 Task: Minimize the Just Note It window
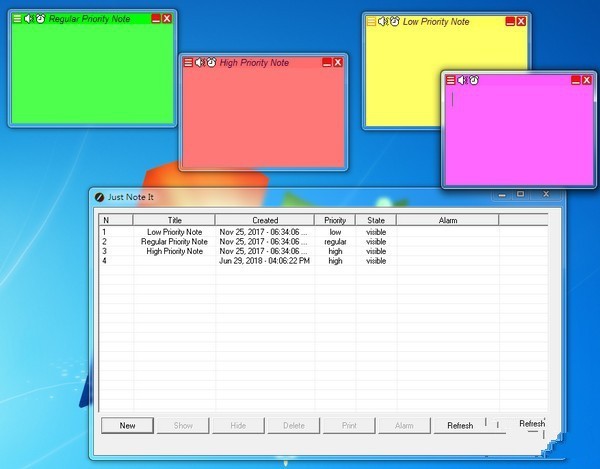(502, 194)
